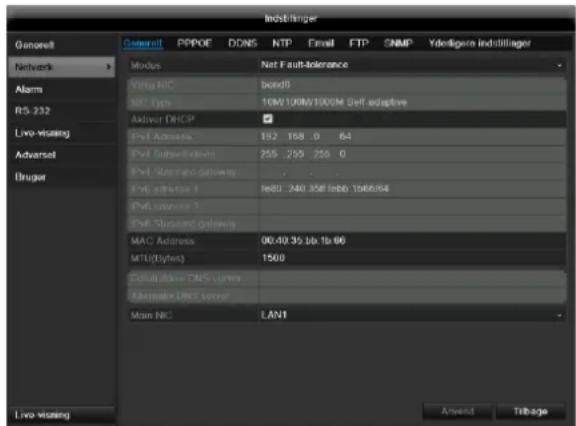The image size is (576, 426).
Task: Click the MAC address value
Action: (303, 241)
